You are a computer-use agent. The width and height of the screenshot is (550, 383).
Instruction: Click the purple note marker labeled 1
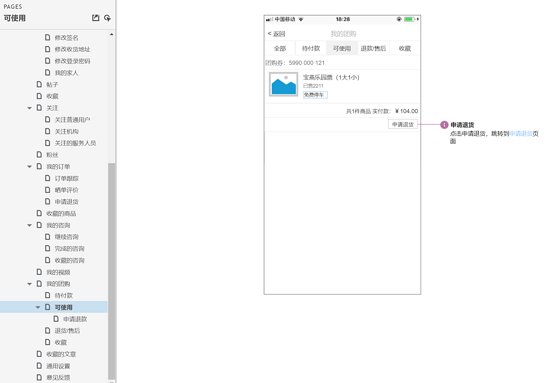[444, 125]
